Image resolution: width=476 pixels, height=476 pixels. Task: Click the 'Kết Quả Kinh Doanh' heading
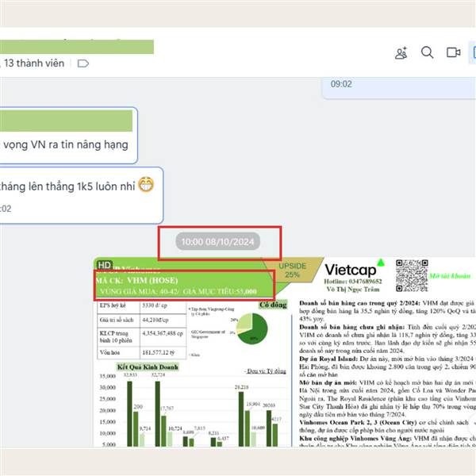click(148, 367)
